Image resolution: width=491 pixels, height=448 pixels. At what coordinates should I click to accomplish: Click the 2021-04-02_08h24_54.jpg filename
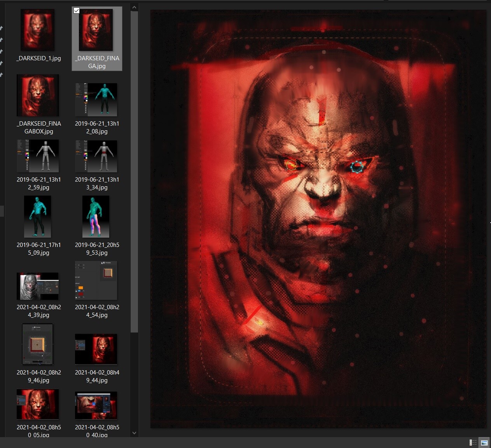coord(97,311)
